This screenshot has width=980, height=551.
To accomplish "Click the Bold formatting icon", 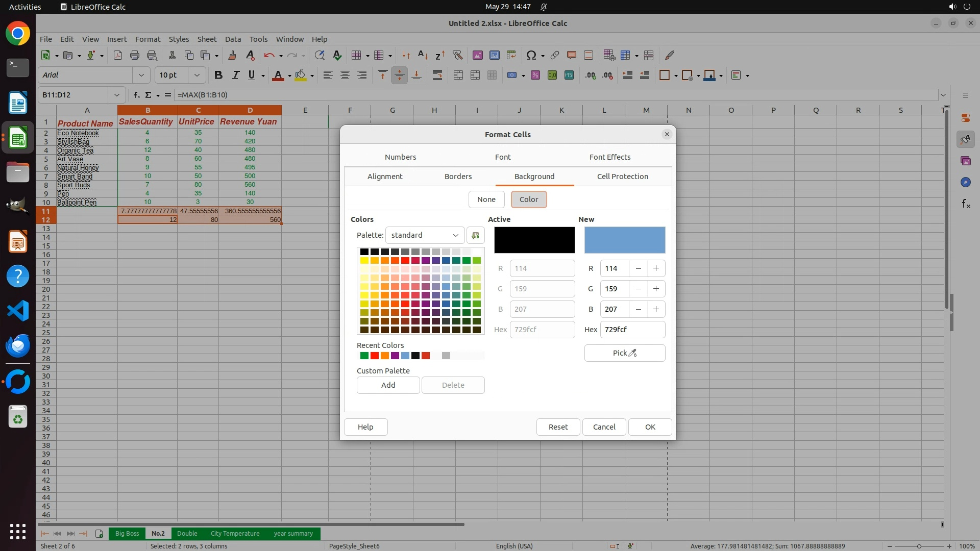I will (218, 75).
